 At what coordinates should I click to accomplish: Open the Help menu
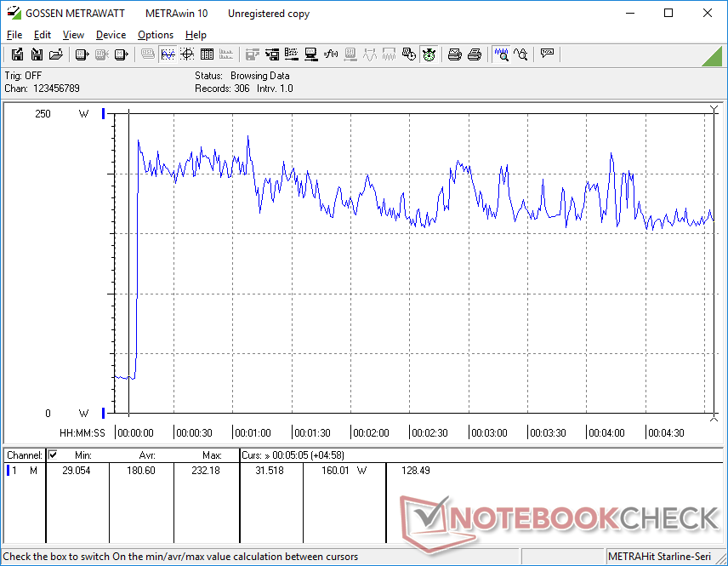coord(196,35)
